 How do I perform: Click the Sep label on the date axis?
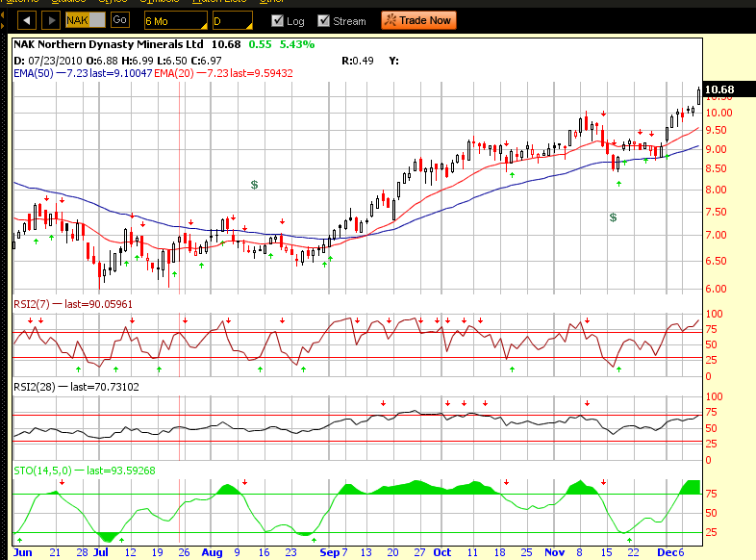[330, 552]
